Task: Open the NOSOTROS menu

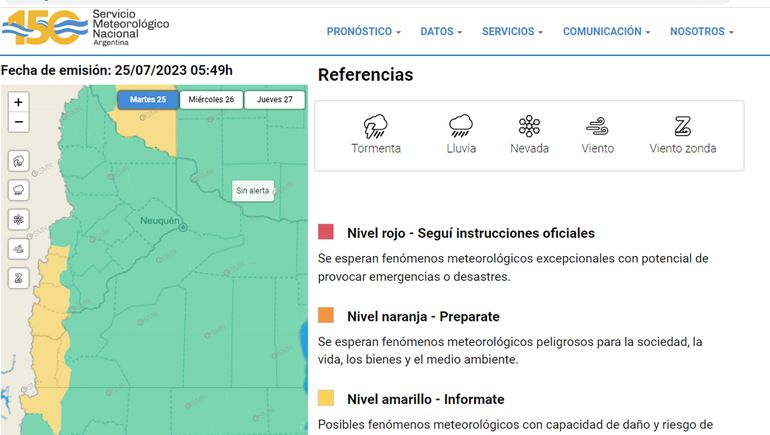Action: pos(701,32)
